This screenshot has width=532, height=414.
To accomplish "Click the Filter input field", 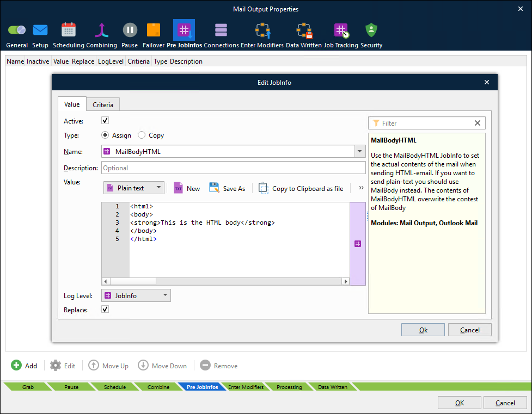I will pos(426,123).
